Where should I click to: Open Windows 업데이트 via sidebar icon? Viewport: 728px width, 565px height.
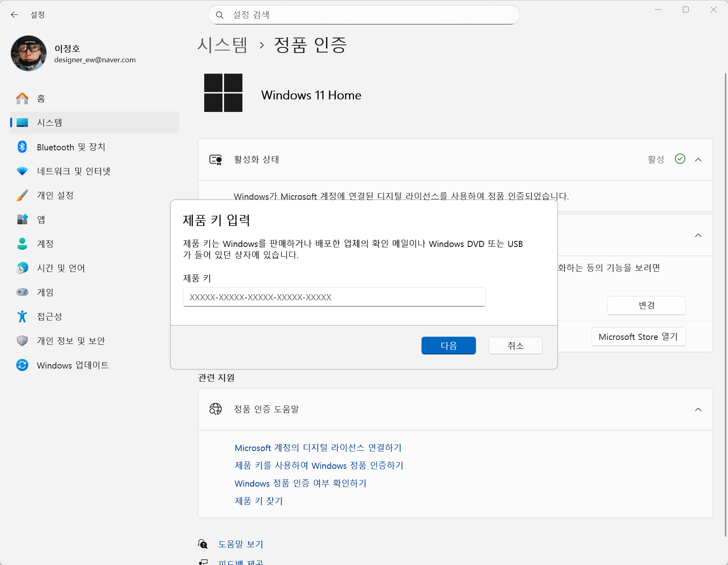click(22, 365)
